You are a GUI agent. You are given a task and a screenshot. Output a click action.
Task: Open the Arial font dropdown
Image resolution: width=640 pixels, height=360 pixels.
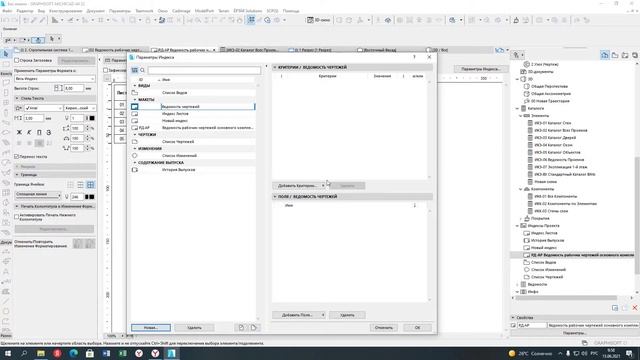pos(44,108)
